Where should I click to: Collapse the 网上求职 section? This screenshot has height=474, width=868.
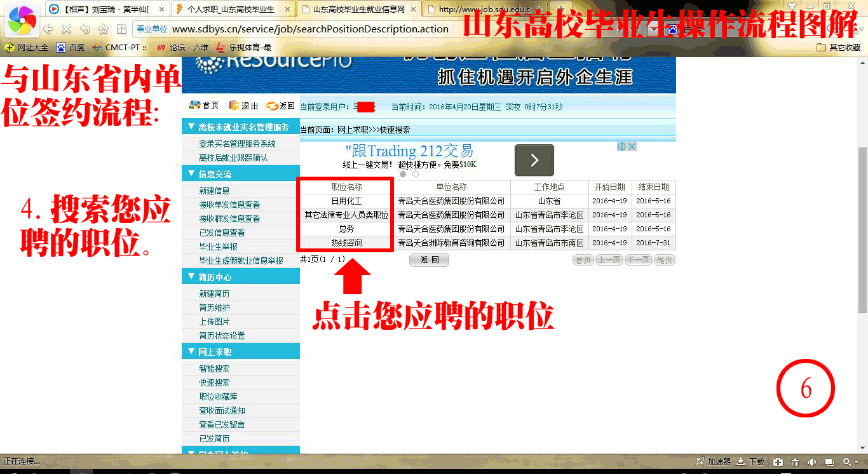click(x=241, y=351)
